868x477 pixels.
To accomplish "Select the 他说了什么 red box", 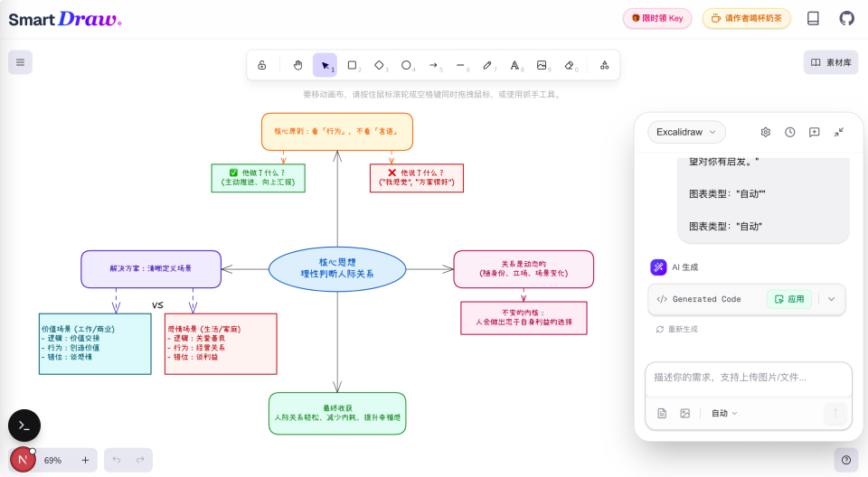I will coord(416,178).
